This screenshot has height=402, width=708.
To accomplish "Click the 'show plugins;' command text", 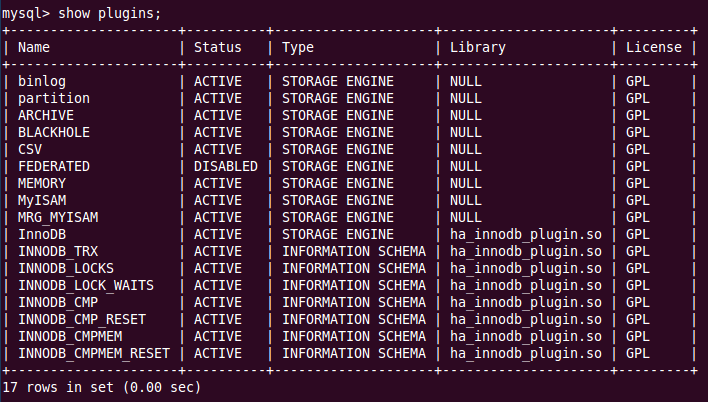I will click(x=109, y=14).
